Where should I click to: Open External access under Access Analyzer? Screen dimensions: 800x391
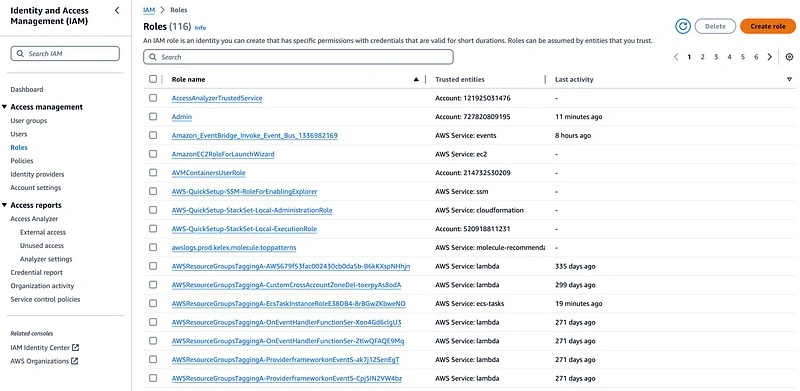coord(43,232)
